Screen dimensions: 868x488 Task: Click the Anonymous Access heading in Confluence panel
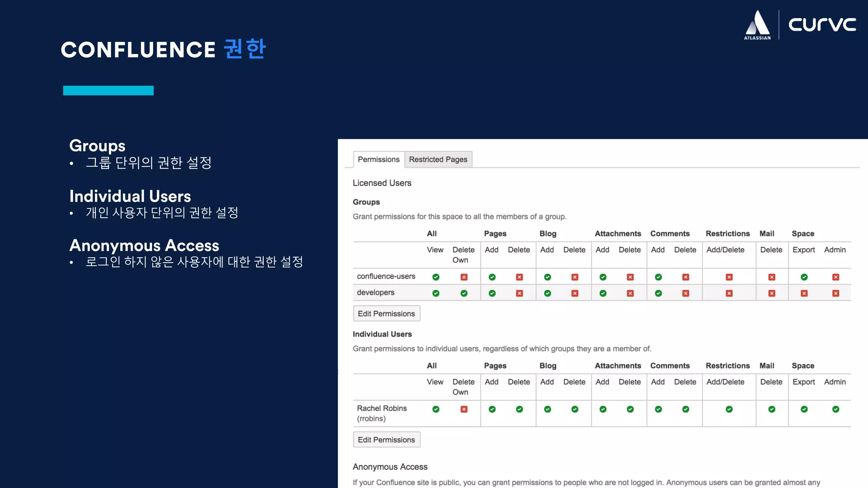(390, 467)
